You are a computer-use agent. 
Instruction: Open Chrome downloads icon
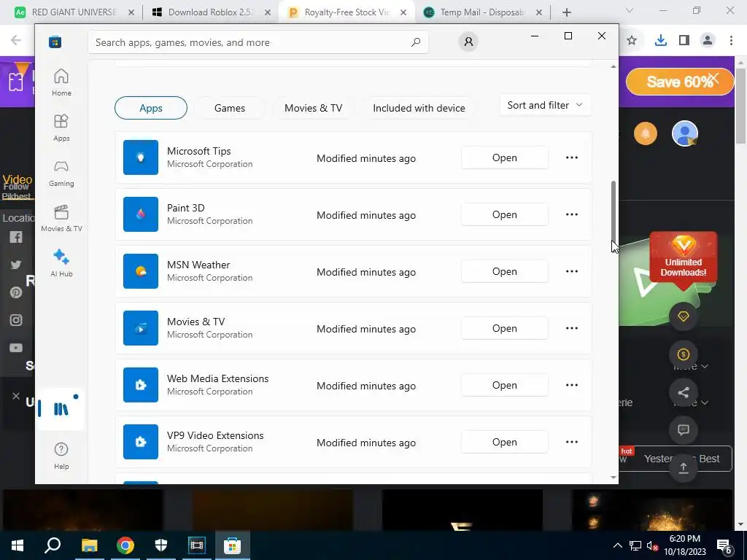point(660,41)
